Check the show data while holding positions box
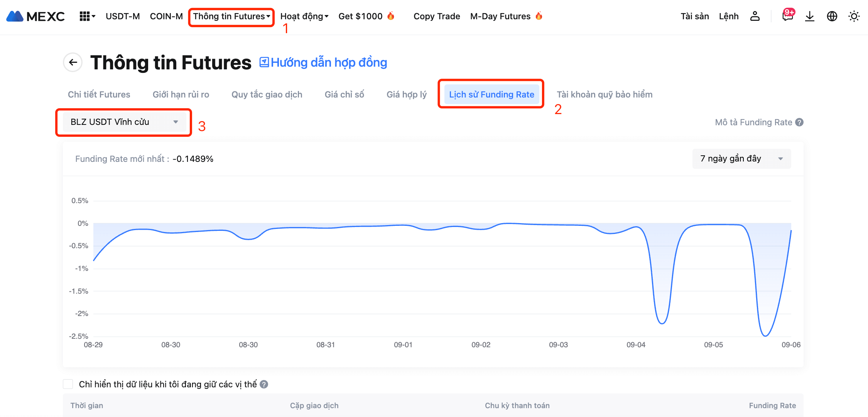 click(x=68, y=384)
